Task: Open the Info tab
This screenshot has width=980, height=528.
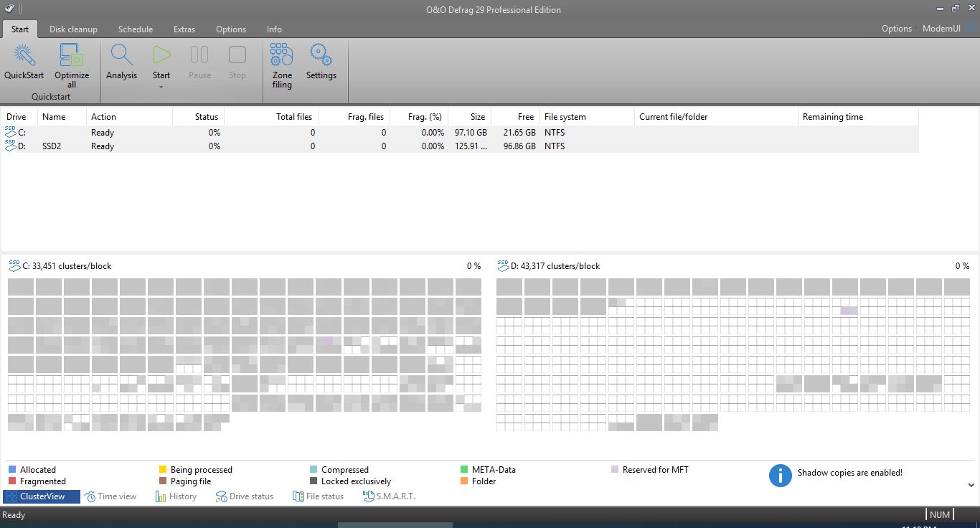Action: click(274, 29)
